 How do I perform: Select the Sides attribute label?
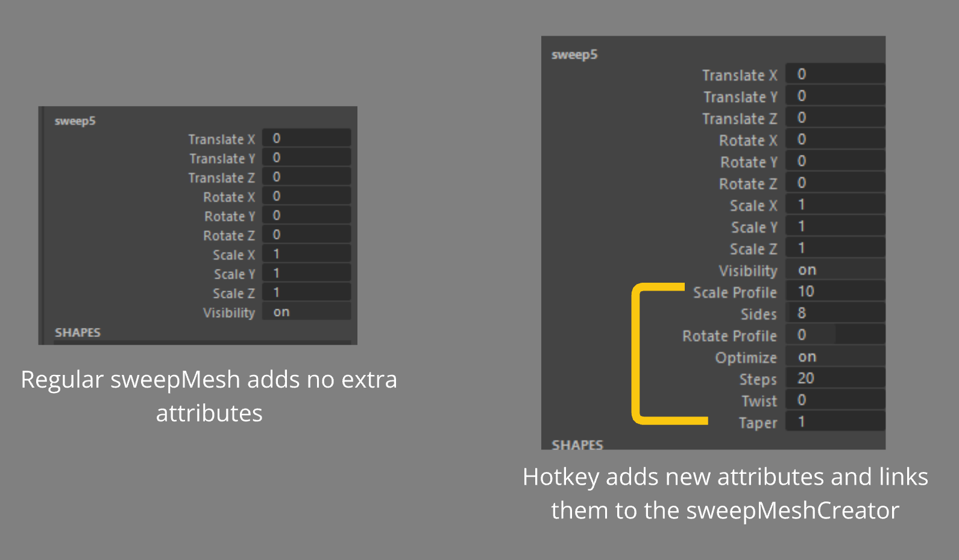tap(758, 314)
